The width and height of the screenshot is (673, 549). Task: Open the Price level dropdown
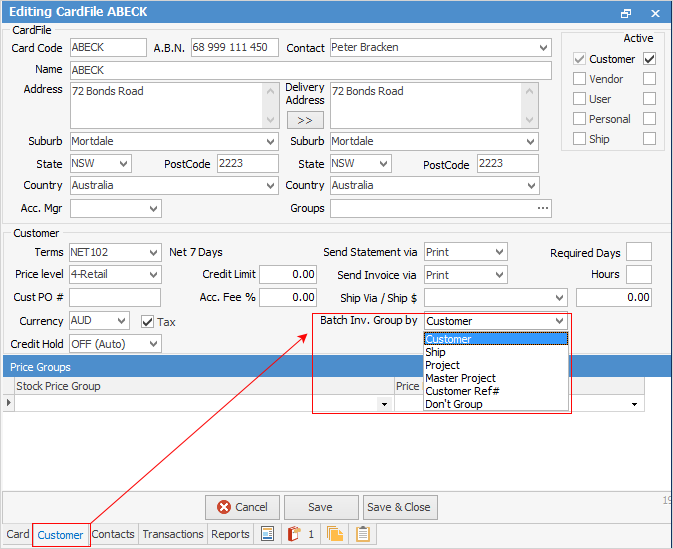[153, 274]
